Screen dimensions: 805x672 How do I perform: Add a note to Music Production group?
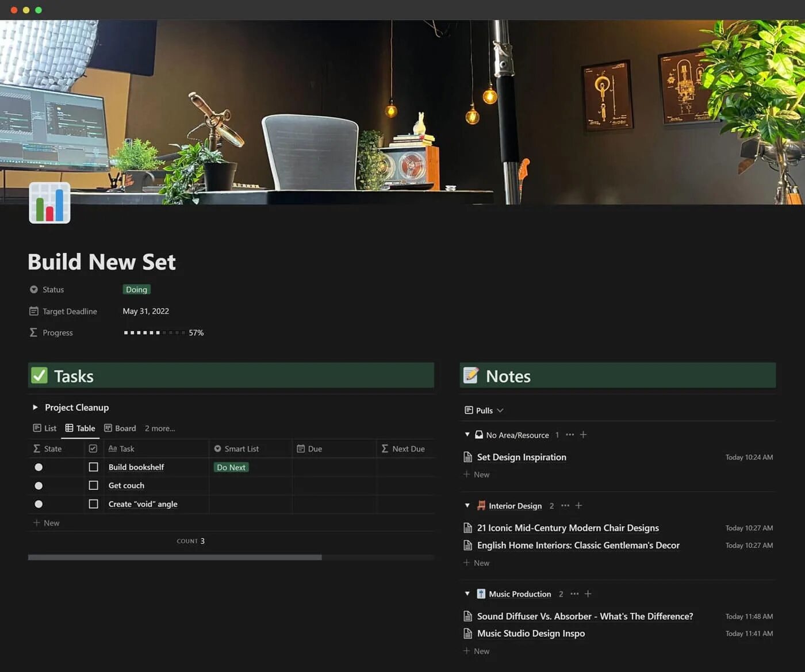[588, 594]
